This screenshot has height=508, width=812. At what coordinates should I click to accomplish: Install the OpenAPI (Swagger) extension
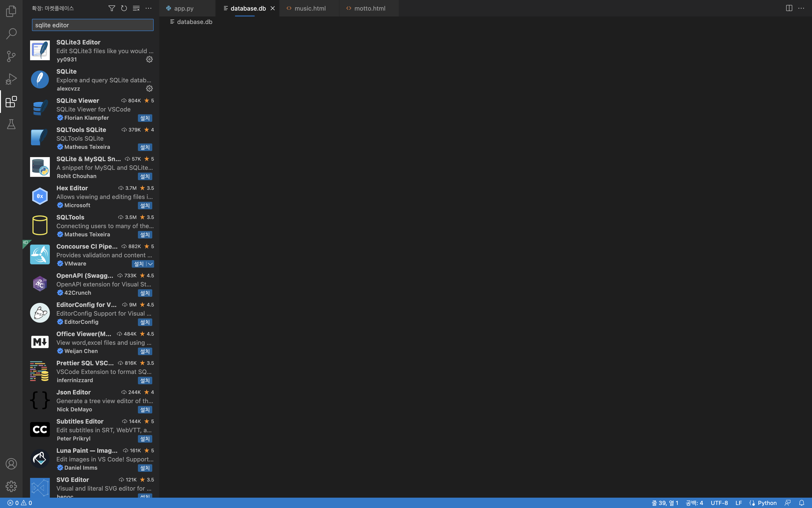pyautogui.click(x=145, y=293)
